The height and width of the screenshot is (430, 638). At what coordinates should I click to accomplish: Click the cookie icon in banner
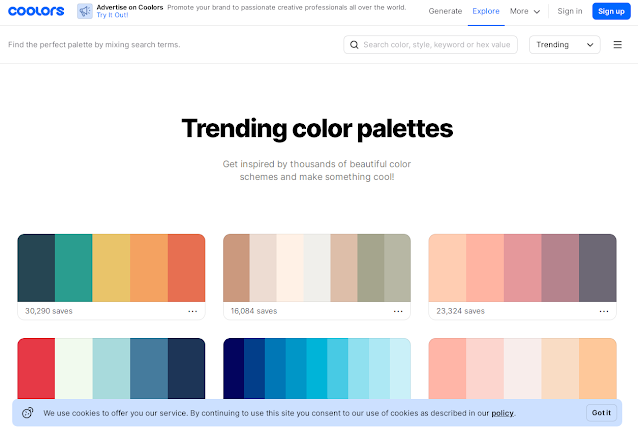[x=27, y=412]
